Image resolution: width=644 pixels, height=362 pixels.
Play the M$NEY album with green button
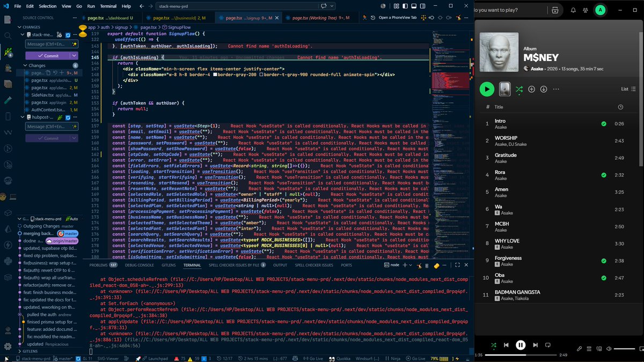[487, 89]
